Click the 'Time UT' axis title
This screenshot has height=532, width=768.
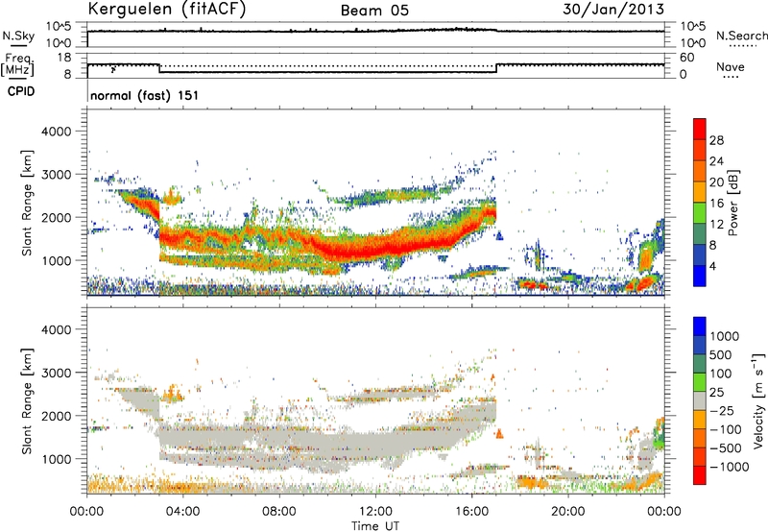pyautogui.click(x=375, y=526)
